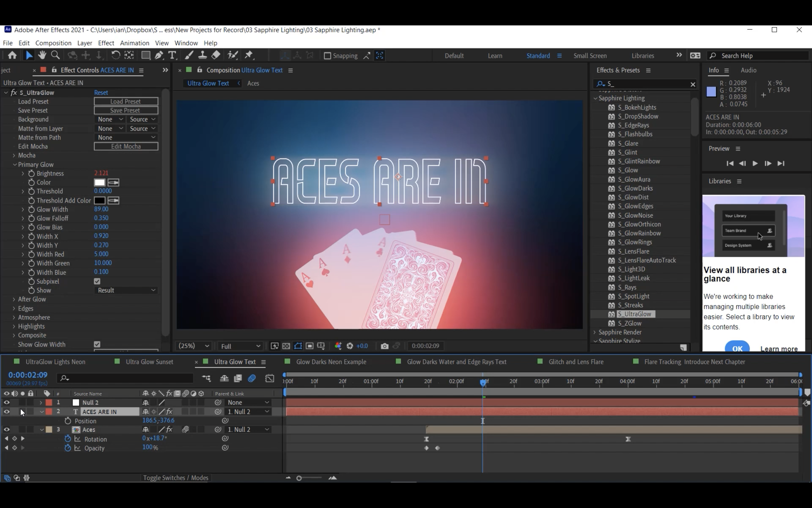Toggle solo for ACES ARE IN layer
Viewport: 812px width, 508px height.
[22, 412]
